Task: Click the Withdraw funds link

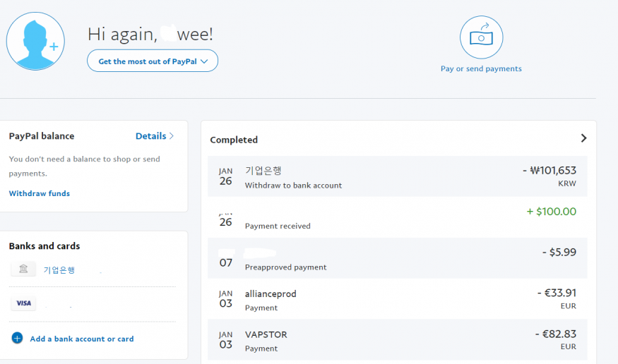Action: click(40, 193)
